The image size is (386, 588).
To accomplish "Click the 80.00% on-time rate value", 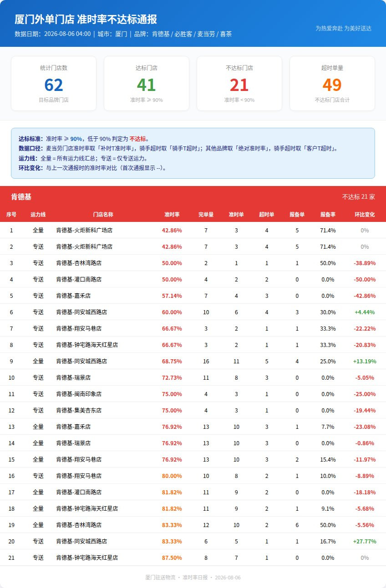I will 172,476.
